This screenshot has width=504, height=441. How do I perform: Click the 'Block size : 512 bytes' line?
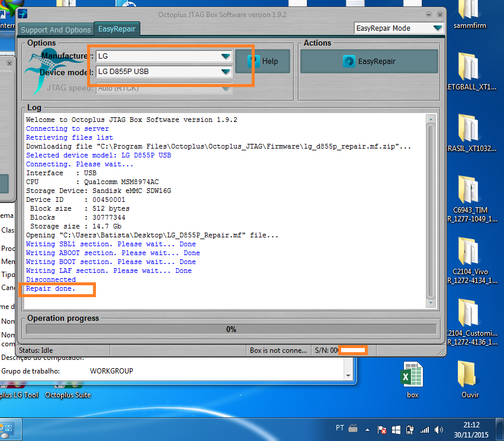pos(80,209)
